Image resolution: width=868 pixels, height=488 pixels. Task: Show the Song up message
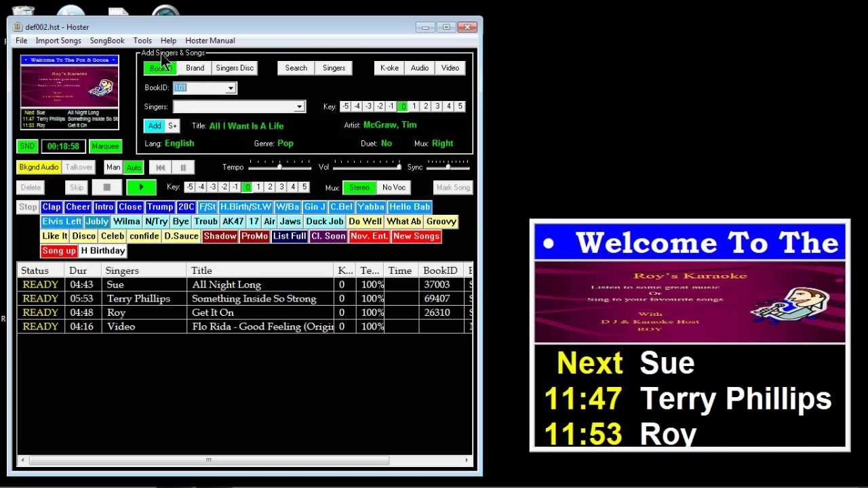tap(59, 251)
